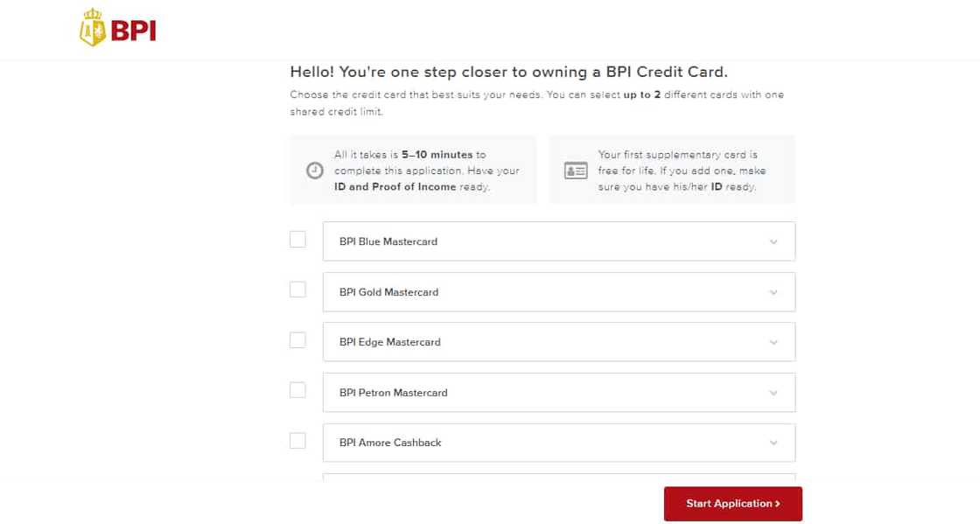Click the supplementary card info box text

(682, 171)
